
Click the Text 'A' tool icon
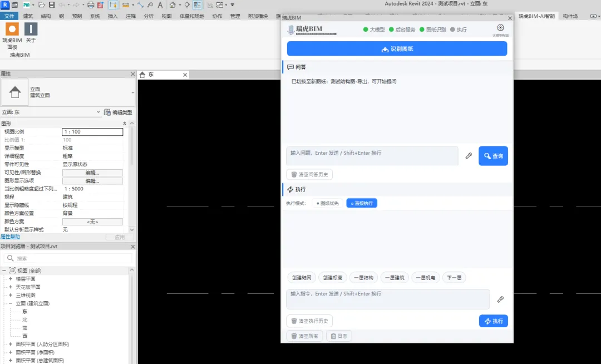pyautogui.click(x=160, y=5)
